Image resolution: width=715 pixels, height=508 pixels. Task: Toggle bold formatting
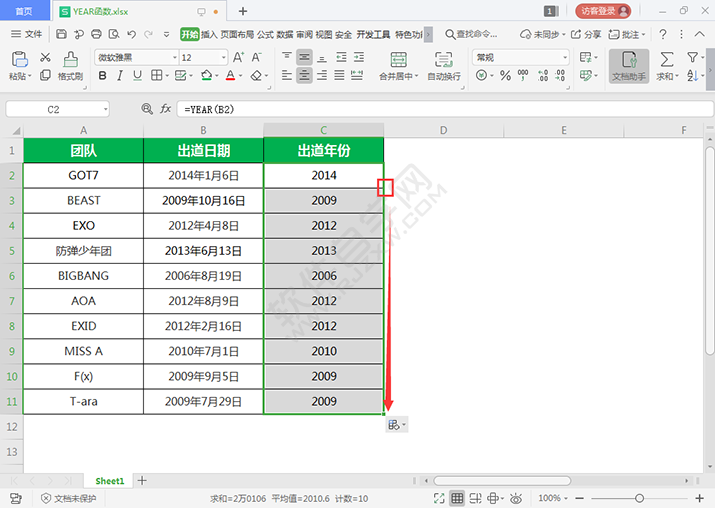pos(103,76)
